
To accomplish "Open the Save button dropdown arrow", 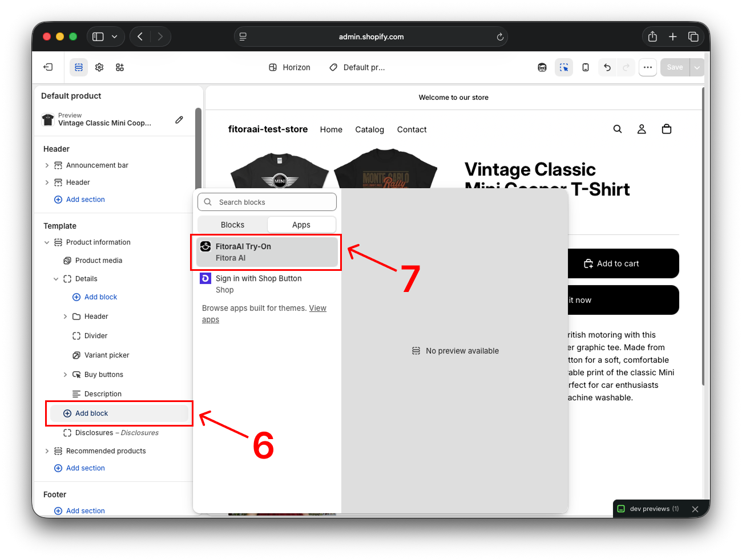I will [697, 67].
